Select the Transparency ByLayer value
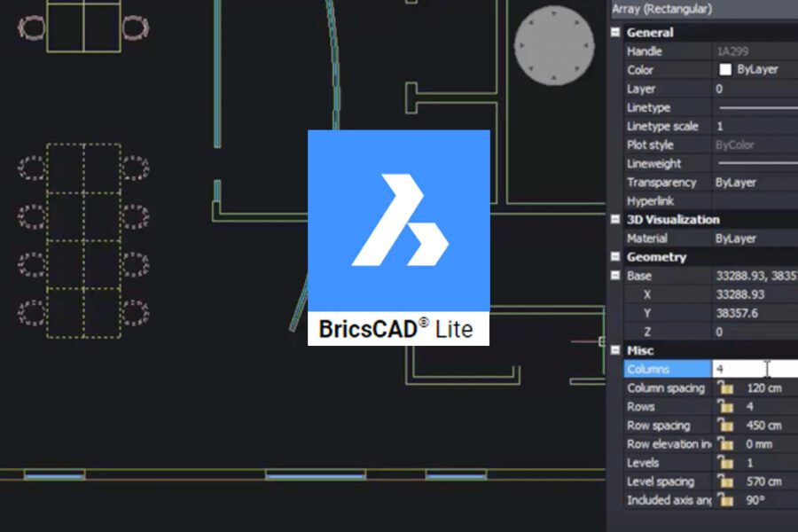798x532 pixels. coord(754,183)
